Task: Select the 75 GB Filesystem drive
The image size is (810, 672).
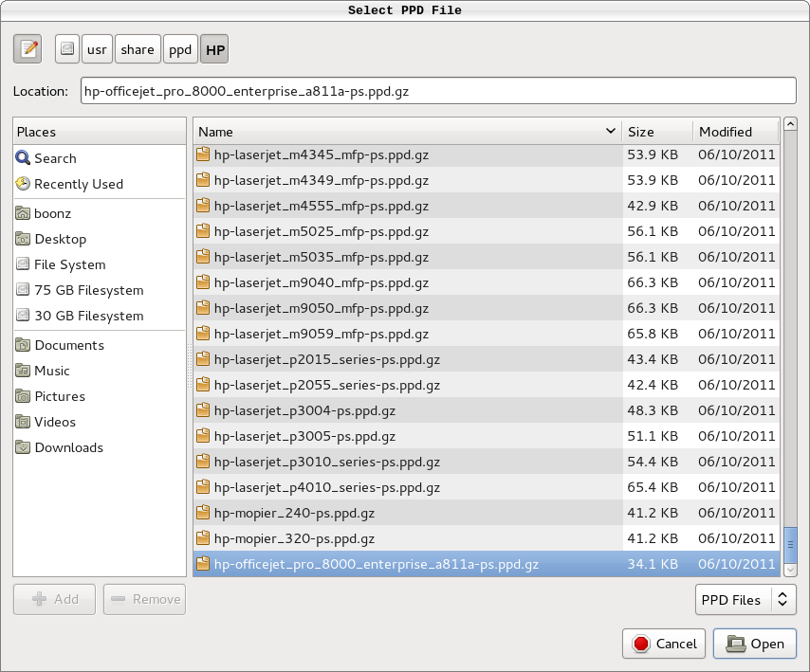Action: (88, 290)
